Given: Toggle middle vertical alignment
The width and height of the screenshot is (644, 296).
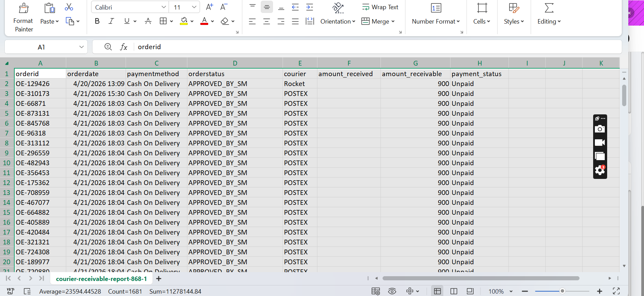Looking at the screenshot, I should coord(267,7).
